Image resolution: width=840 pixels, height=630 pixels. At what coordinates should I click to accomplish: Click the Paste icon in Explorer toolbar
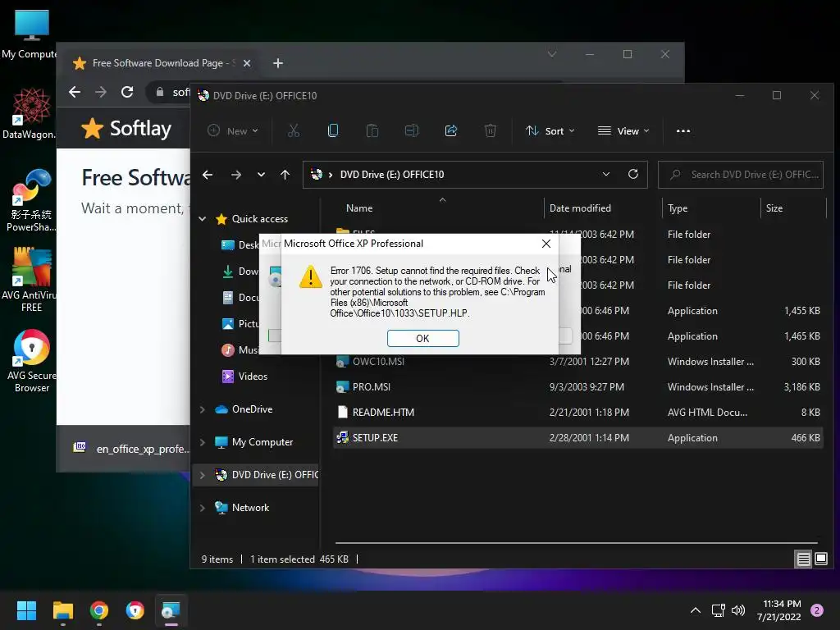[372, 130]
